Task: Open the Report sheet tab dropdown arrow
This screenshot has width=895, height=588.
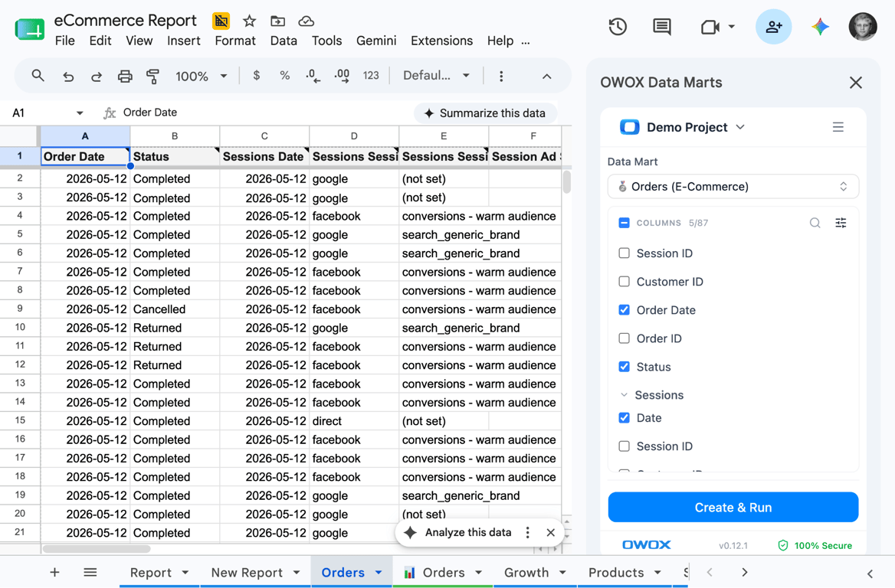Action: pos(185,573)
